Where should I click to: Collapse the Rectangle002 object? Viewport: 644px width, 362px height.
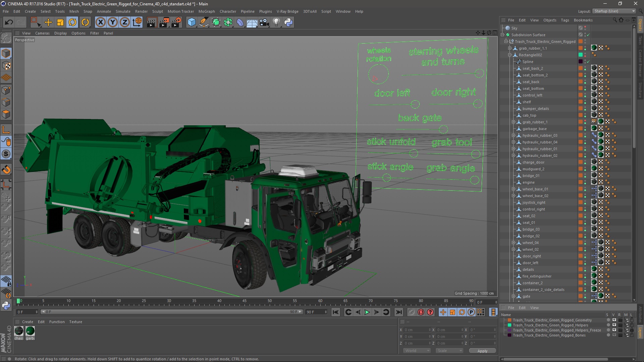pyautogui.click(x=510, y=55)
